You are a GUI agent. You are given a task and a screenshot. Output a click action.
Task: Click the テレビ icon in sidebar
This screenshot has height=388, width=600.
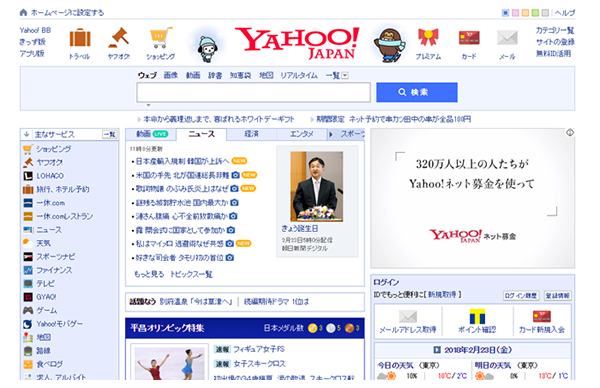pyautogui.click(x=28, y=284)
